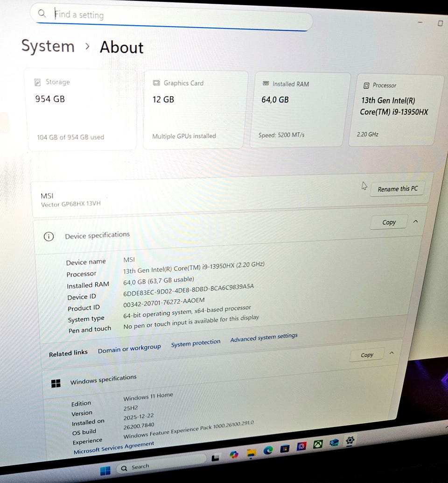Click the Windows 11 Home edition value

(148, 397)
